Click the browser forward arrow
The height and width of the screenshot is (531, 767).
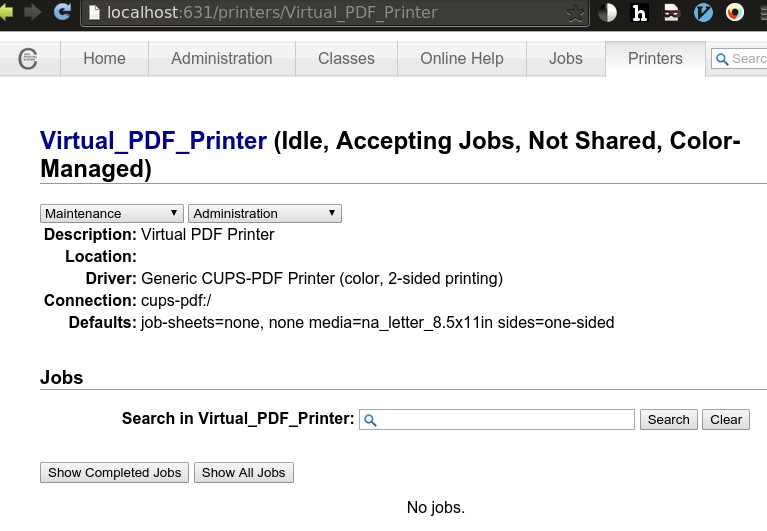click(33, 13)
